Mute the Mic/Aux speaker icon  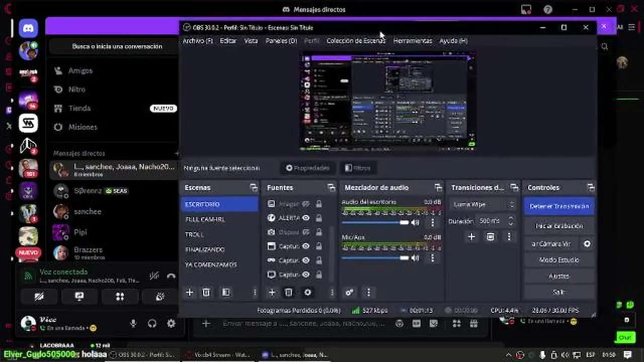coord(415,258)
